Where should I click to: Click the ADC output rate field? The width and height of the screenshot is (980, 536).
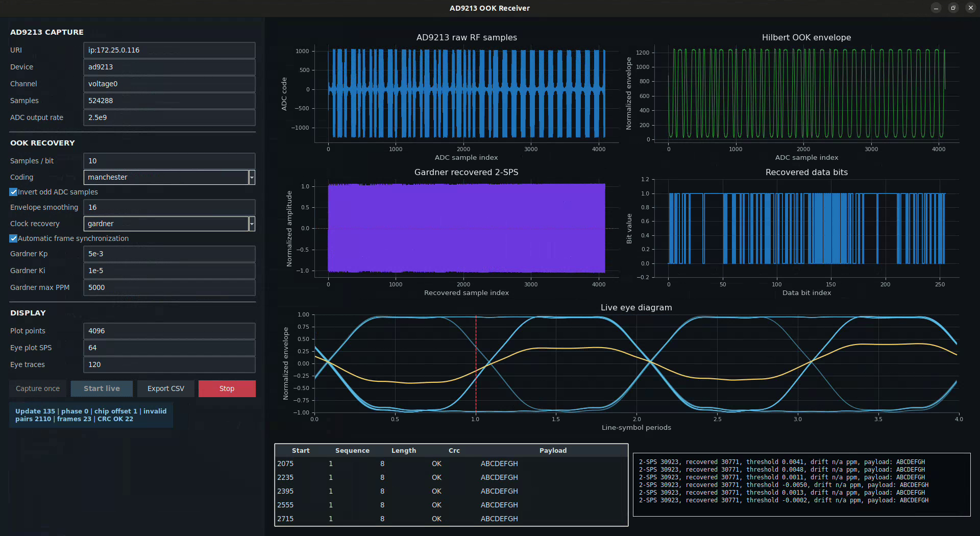tap(169, 117)
